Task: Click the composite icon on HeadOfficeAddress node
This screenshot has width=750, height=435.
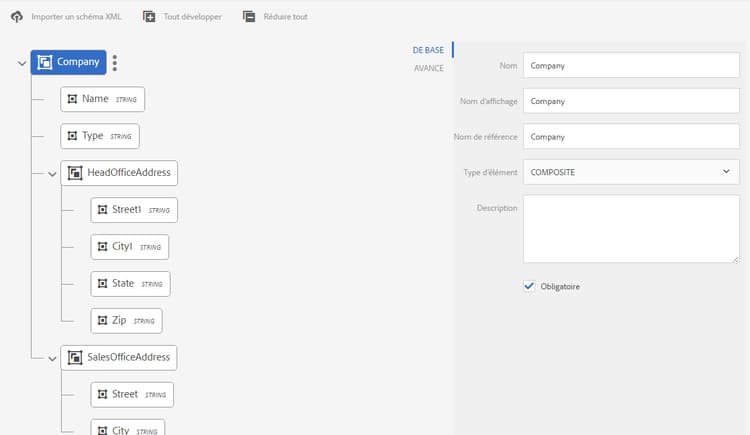Action: [x=75, y=173]
